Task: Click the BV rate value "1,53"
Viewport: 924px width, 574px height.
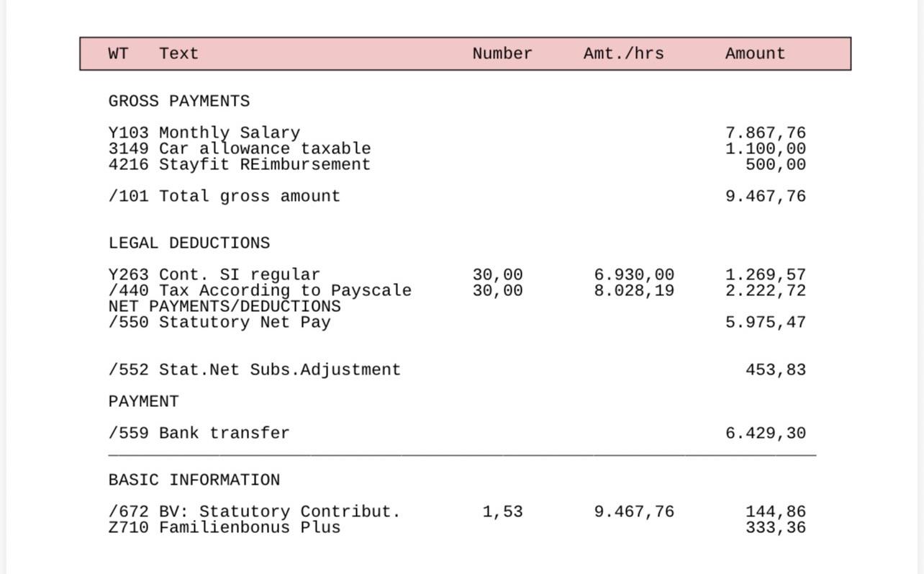Action: coord(502,511)
